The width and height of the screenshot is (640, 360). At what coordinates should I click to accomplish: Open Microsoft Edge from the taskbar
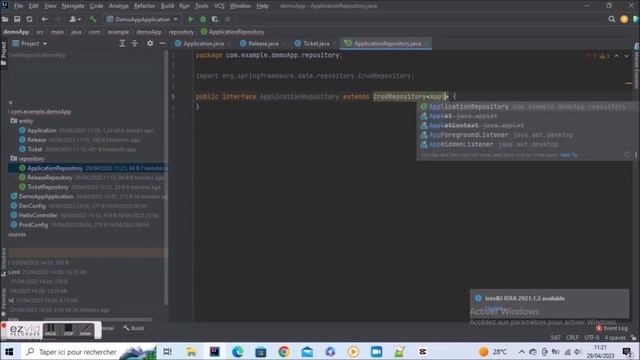click(238, 351)
